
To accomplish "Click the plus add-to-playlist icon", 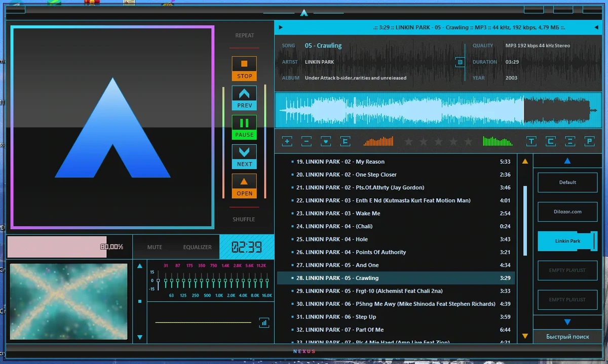I will tap(287, 141).
